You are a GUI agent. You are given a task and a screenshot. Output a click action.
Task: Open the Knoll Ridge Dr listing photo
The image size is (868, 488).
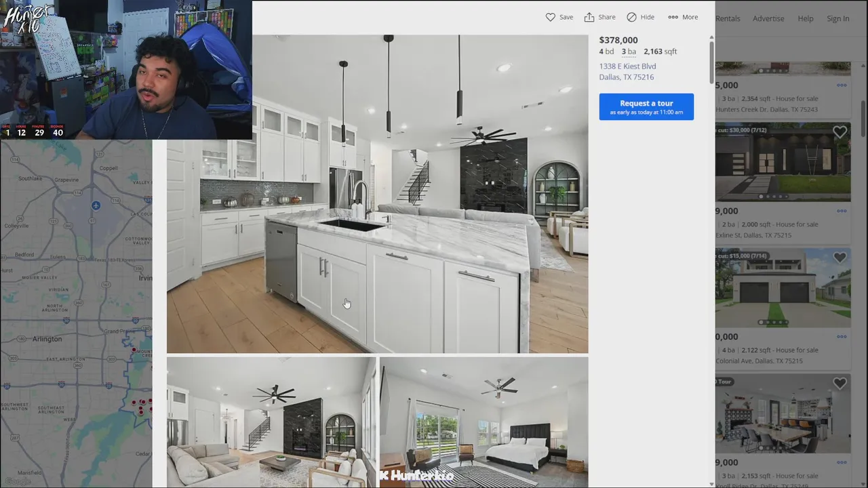(x=783, y=413)
